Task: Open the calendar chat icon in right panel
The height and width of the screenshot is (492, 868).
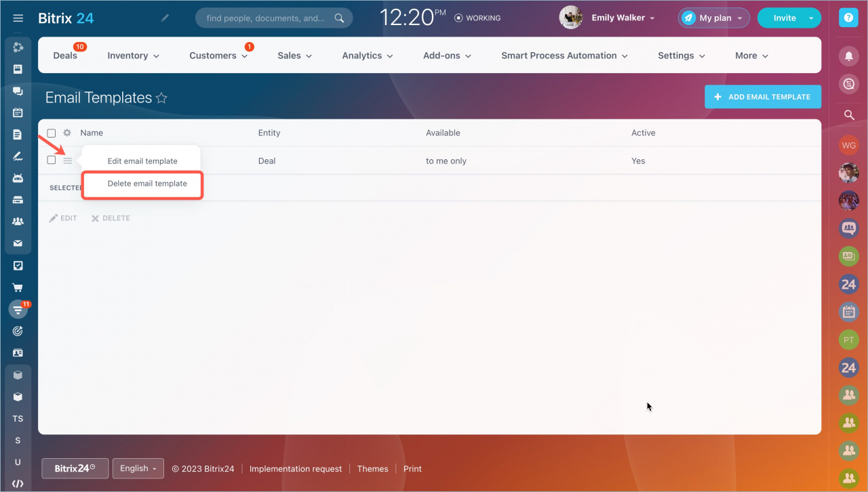Action: (x=848, y=312)
